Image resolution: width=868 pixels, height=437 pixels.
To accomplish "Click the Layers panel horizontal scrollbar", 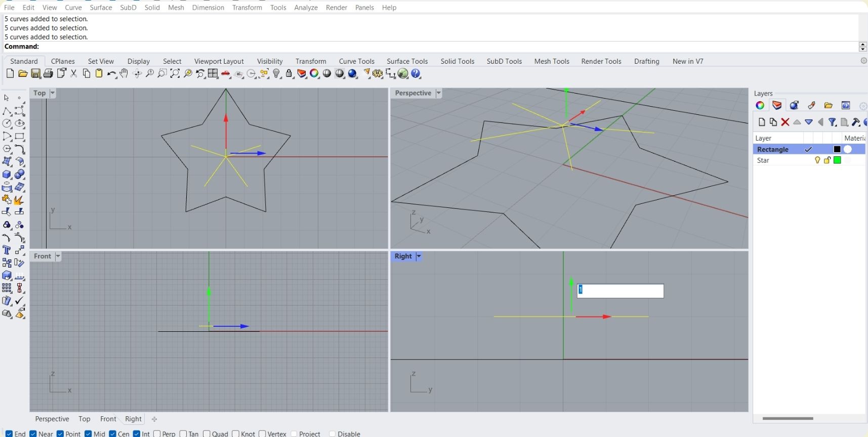I will 788,418.
